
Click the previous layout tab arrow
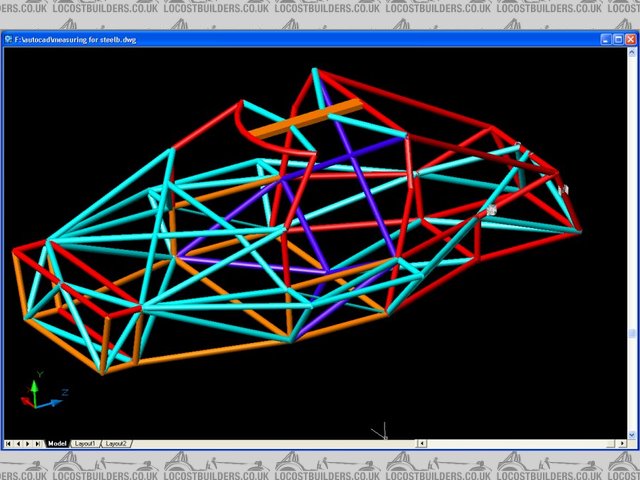coord(19,443)
